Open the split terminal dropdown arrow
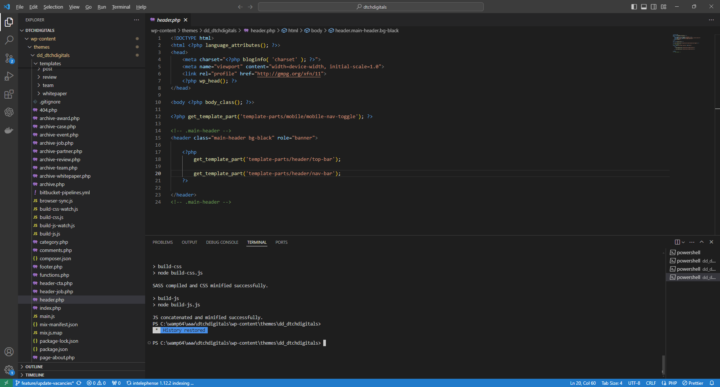 tap(683, 242)
